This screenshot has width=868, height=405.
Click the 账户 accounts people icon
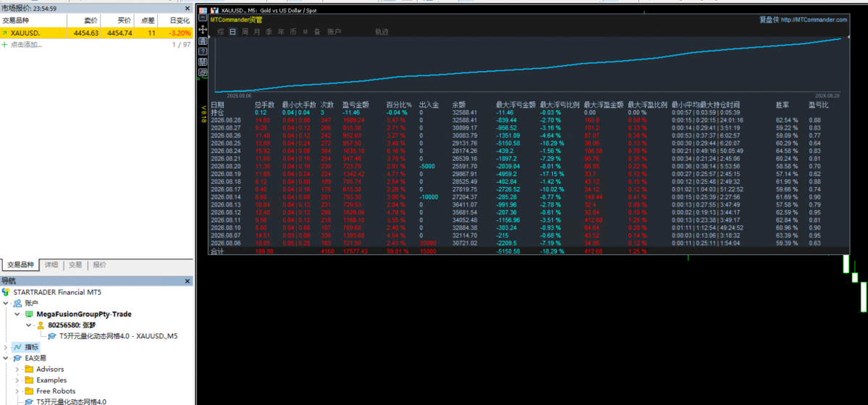click(x=17, y=303)
